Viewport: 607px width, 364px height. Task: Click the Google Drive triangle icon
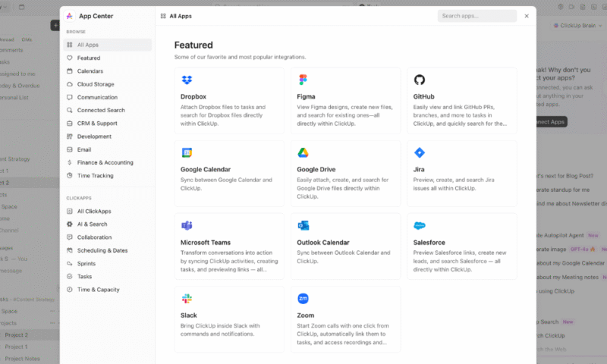tap(303, 152)
